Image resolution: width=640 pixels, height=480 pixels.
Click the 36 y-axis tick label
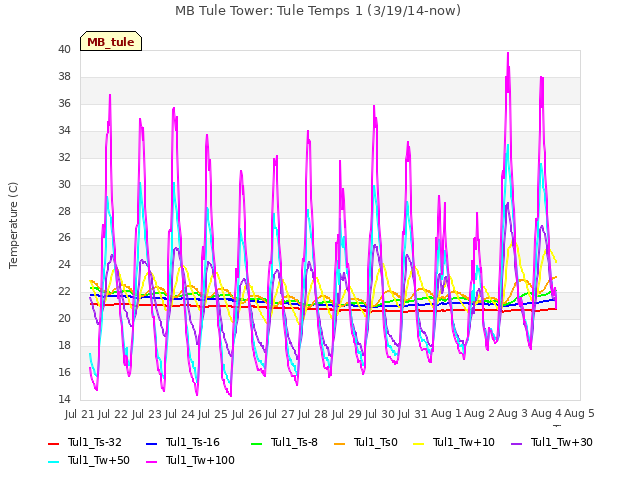[x=64, y=104]
